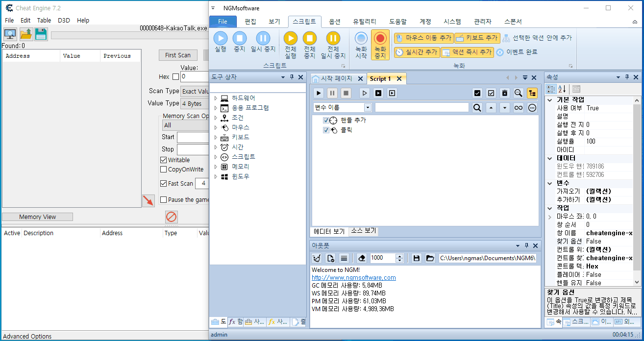This screenshot has height=341, width=644.
Task: Open Scan Type dropdown in Cheat Engine
Action: tap(195, 91)
